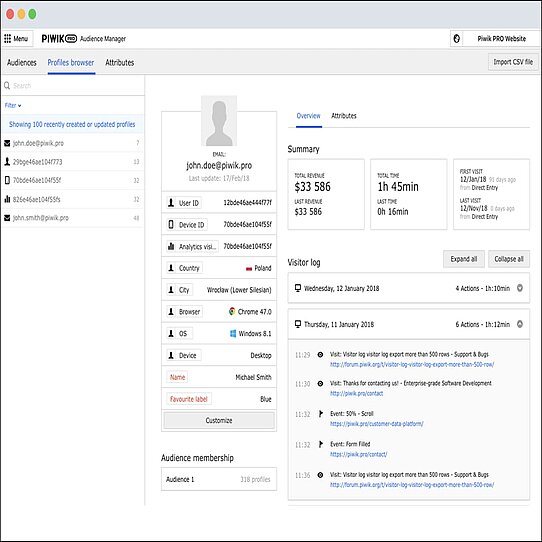Viewport: 542px width, 542px height.
Task: Click the Name attribute label
Action: [177, 377]
